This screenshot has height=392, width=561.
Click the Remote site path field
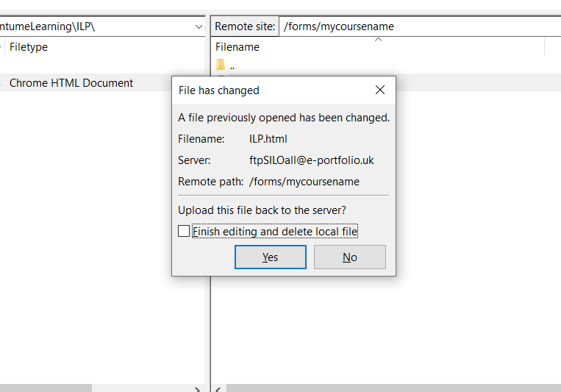point(420,26)
